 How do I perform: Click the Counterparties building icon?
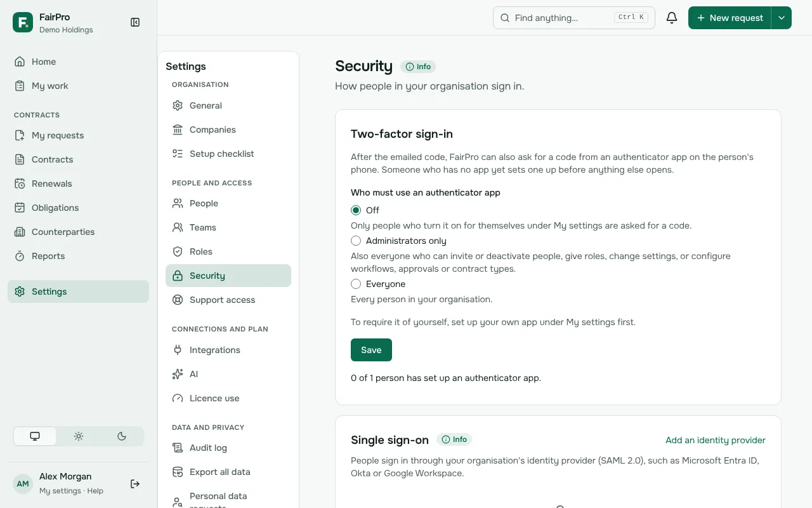[20, 232]
